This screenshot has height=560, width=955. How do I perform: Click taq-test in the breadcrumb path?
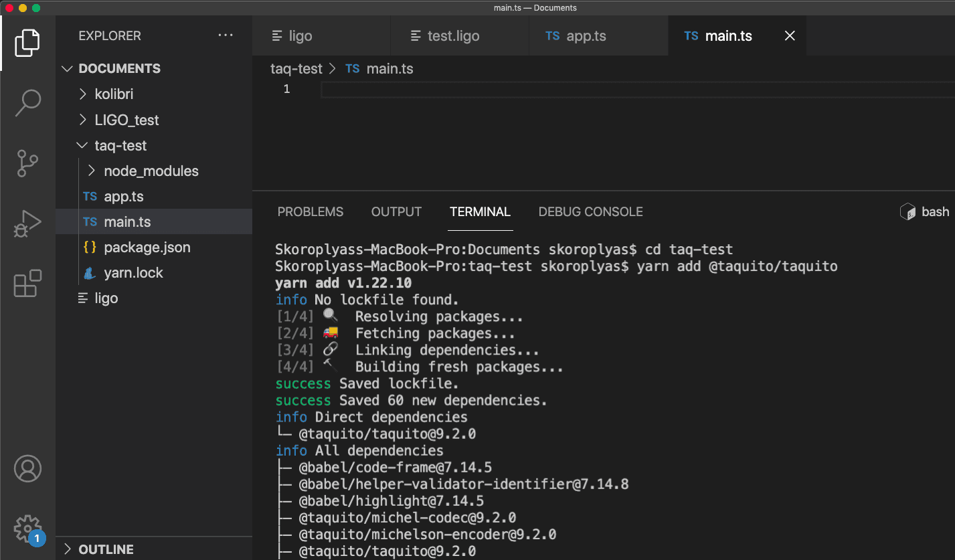(296, 69)
